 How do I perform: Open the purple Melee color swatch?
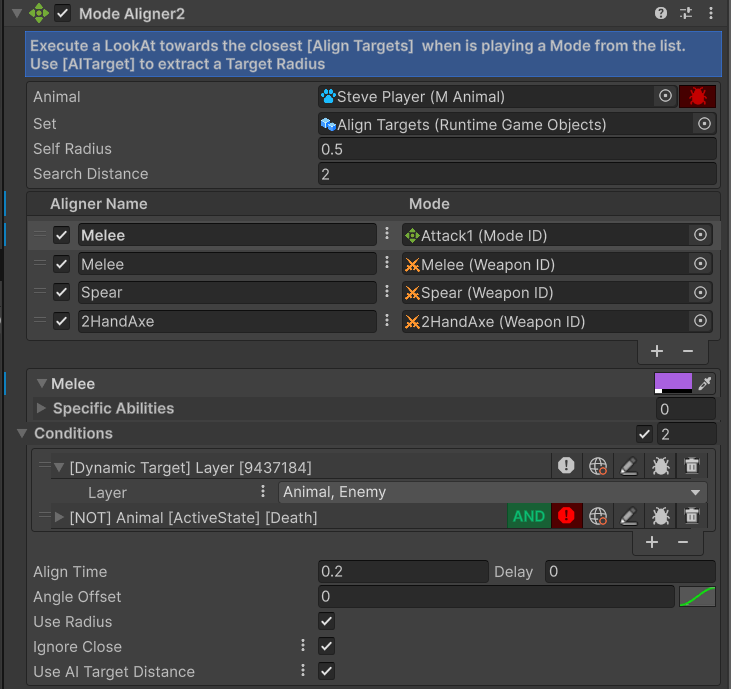[673, 383]
